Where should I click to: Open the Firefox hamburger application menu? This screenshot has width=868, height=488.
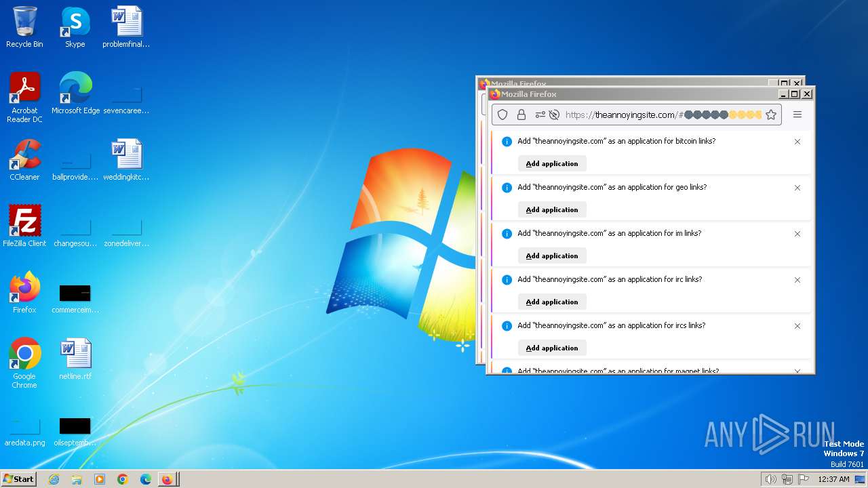pyautogui.click(x=797, y=115)
